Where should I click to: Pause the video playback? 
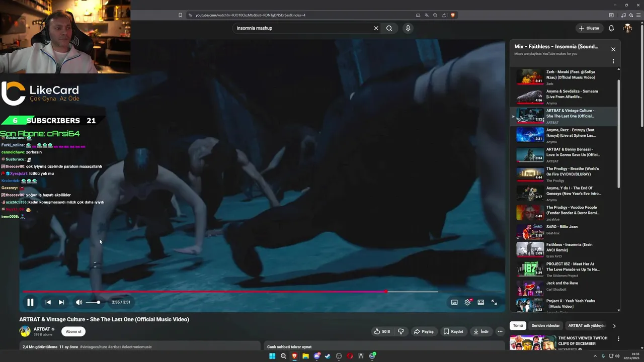click(x=30, y=302)
